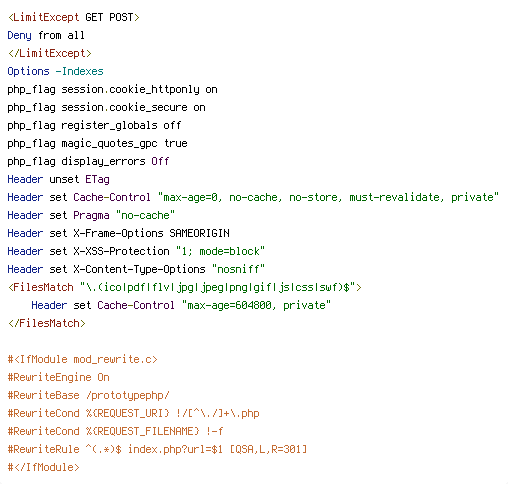This screenshot has height=484, width=508.
Task: Click 'register_globals' in the php_flag line
Action: tap(109, 126)
